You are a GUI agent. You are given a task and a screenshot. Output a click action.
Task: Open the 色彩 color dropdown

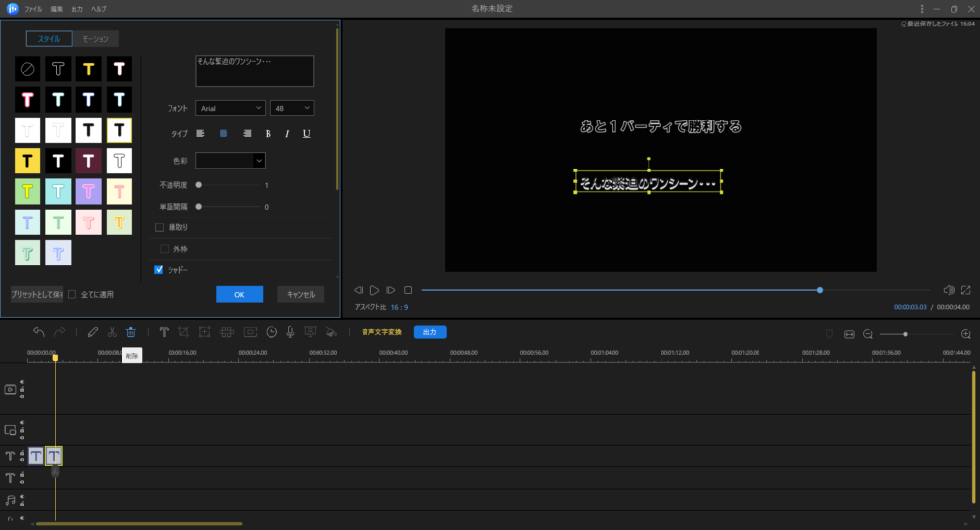click(x=230, y=160)
